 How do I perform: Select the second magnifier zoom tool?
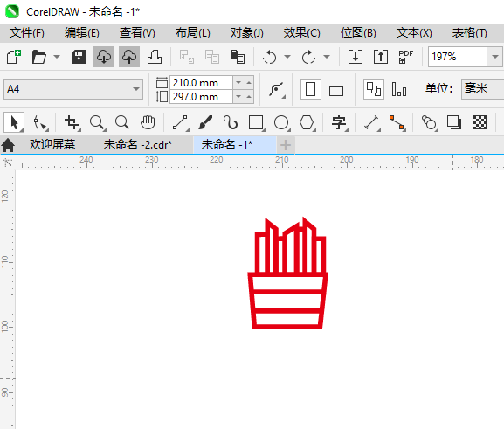pyautogui.click(x=122, y=122)
